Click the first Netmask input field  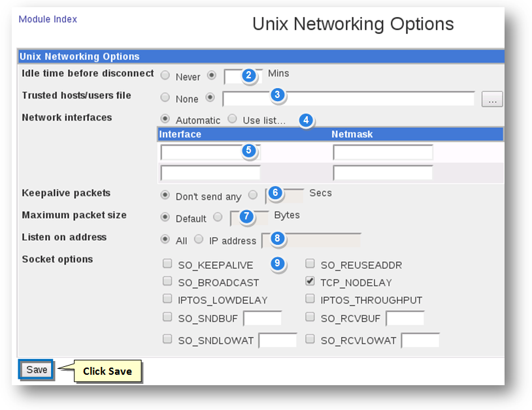coord(382,153)
